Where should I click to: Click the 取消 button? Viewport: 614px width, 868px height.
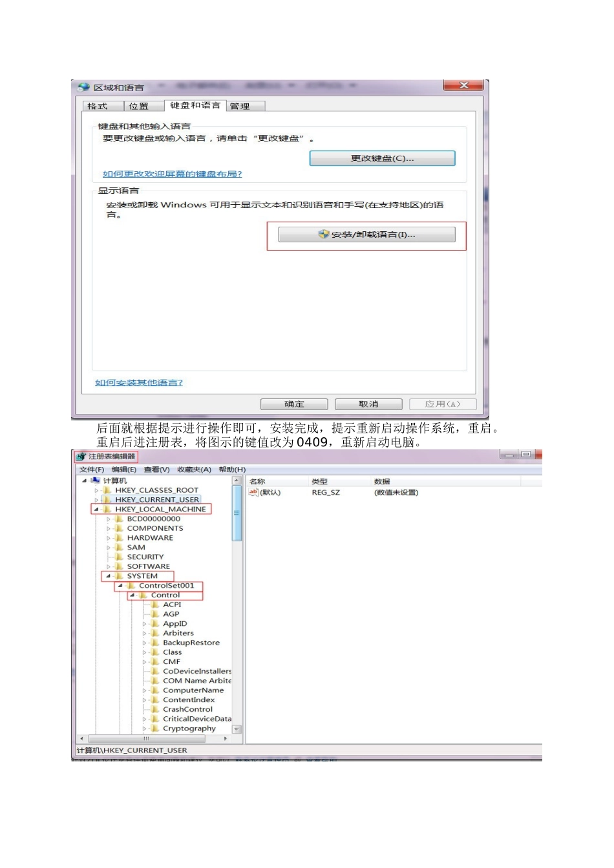pos(368,404)
